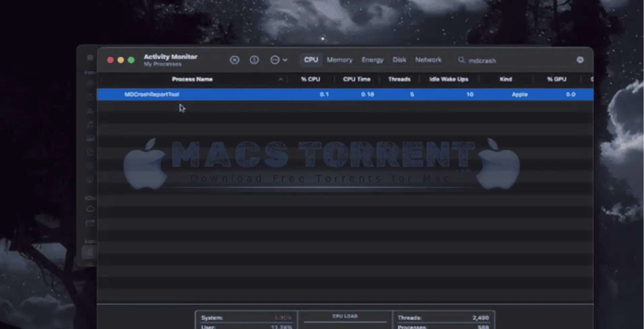The width and height of the screenshot is (644, 329).
Task: Click the System label in the CPU summary
Action: pyautogui.click(x=212, y=318)
